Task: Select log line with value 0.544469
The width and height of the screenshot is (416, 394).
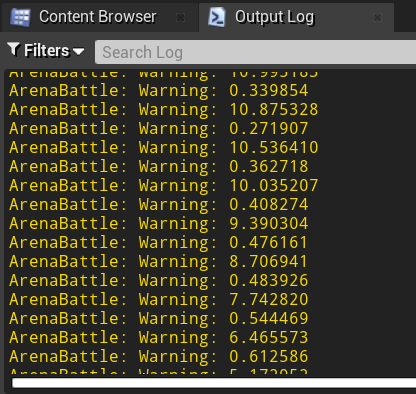Action: pos(159,318)
